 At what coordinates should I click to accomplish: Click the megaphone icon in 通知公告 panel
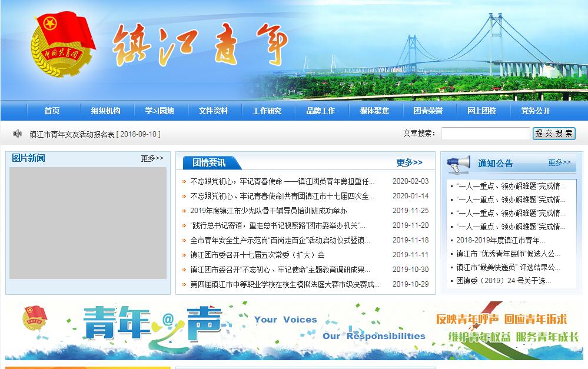click(x=459, y=164)
